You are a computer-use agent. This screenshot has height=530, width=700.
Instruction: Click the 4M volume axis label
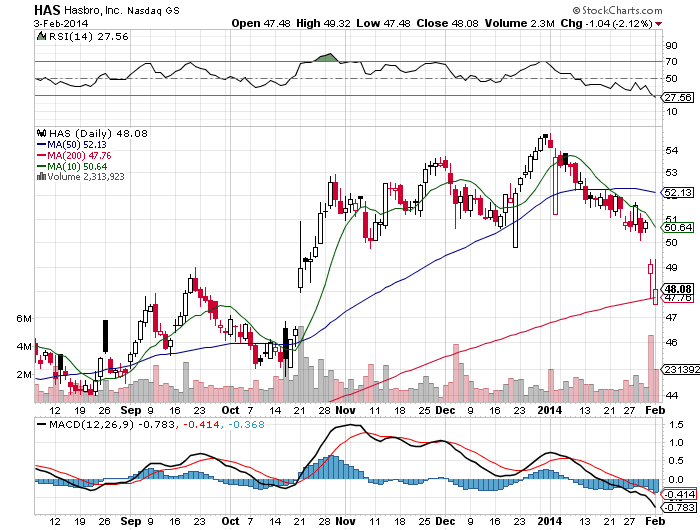[x=24, y=346]
